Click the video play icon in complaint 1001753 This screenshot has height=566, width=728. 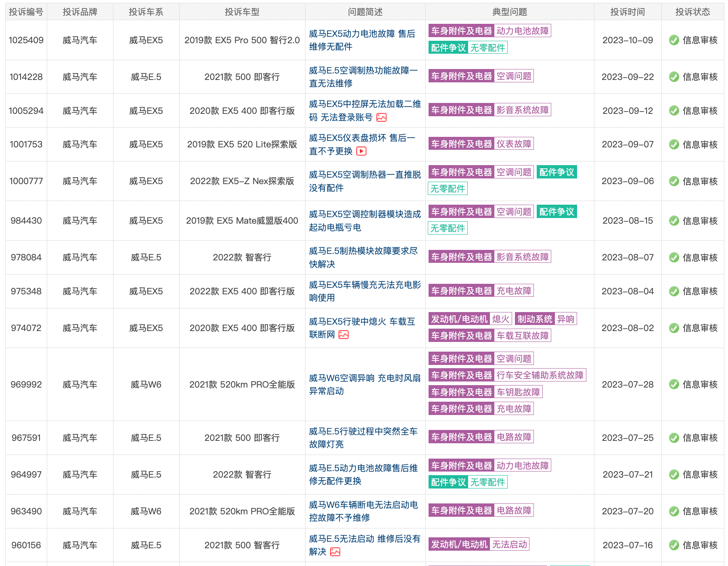pyautogui.click(x=361, y=151)
